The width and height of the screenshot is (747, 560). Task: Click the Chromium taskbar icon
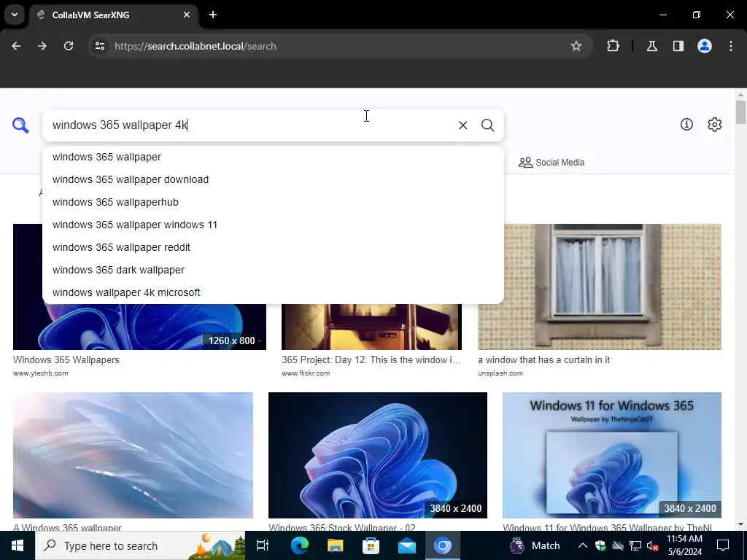tap(443, 545)
